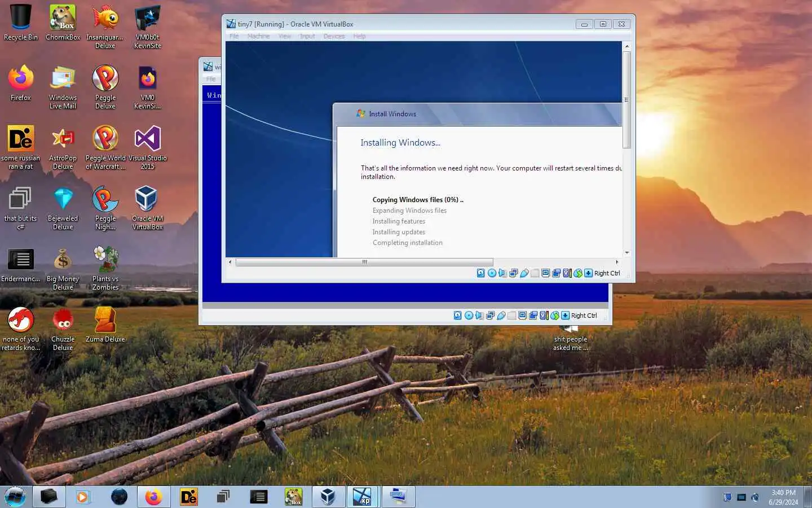Select Big Money Deluxe desktop icon
This screenshot has height=508, width=812.
pyautogui.click(x=63, y=269)
